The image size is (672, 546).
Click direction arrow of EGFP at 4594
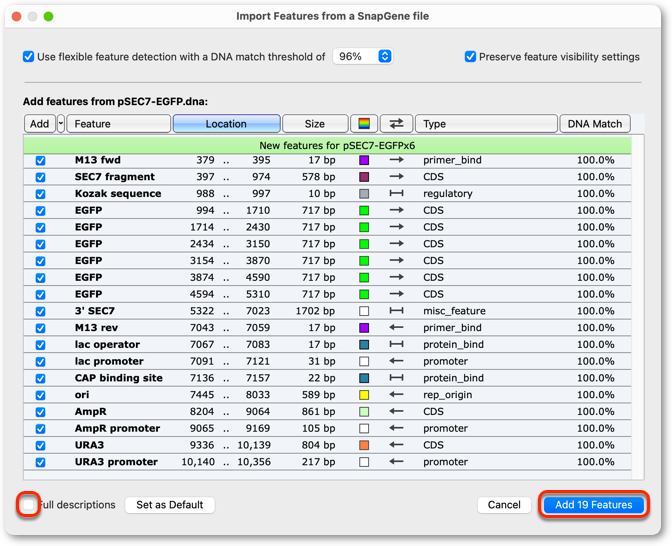(396, 294)
